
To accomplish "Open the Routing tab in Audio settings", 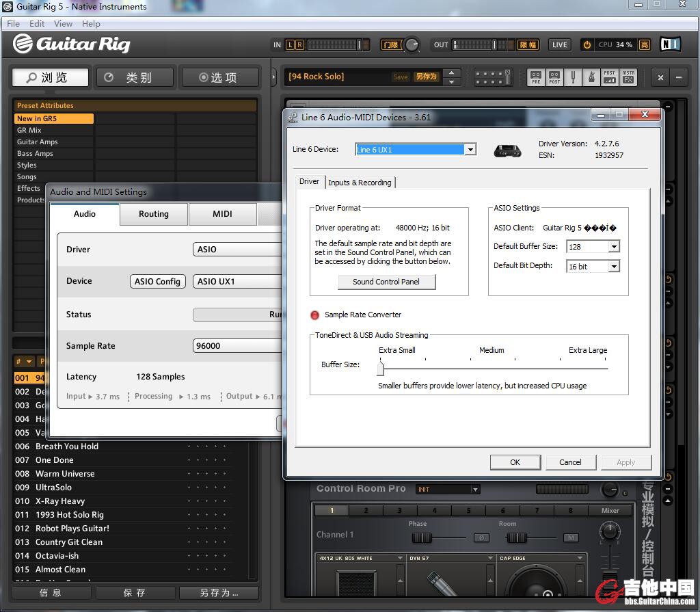I will point(154,214).
